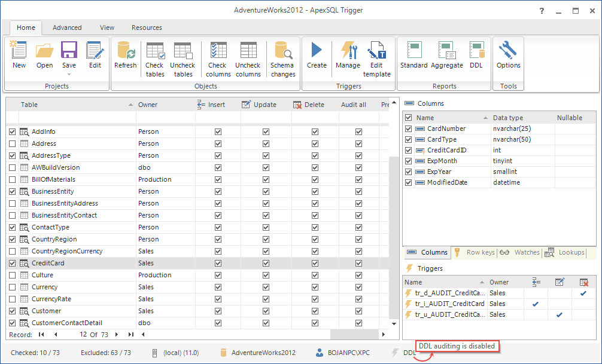Uncheck the ModifiedDate column checkbox
The height and width of the screenshot is (364, 602).
tap(409, 182)
